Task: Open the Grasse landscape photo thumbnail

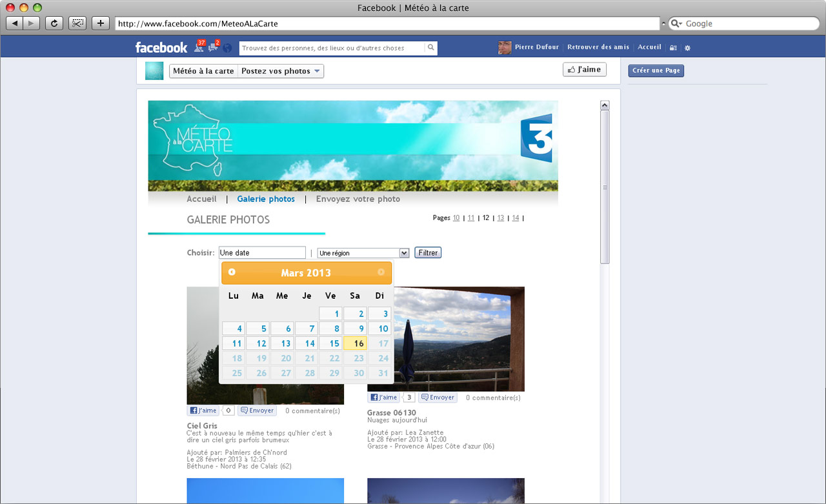Action: pos(446,339)
